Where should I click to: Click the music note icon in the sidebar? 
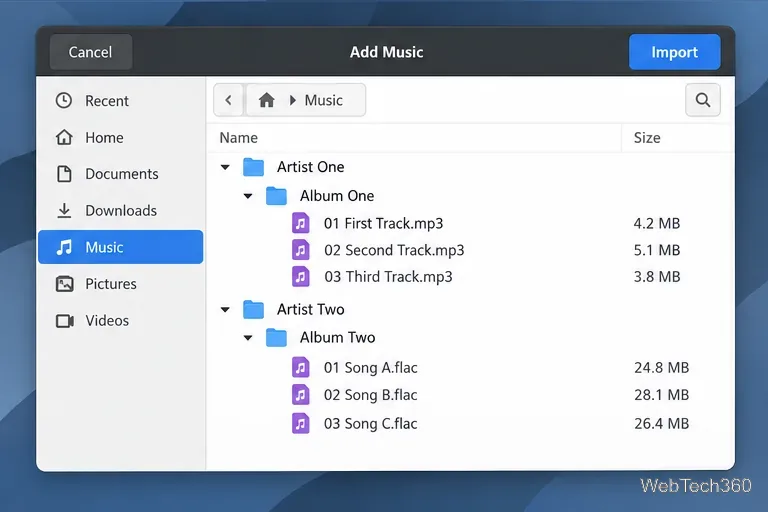coord(64,247)
